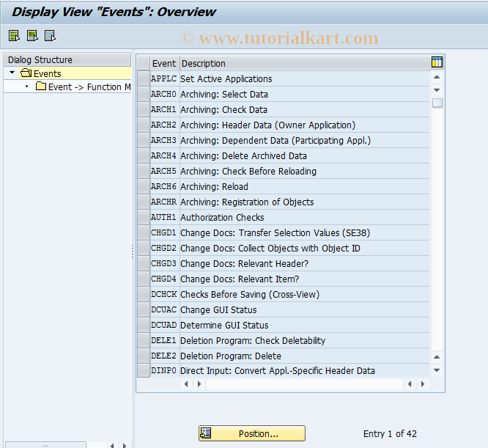Click the lower page down arrow of table scrollbar
The width and height of the screenshot is (488, 448).
point(437,370)
